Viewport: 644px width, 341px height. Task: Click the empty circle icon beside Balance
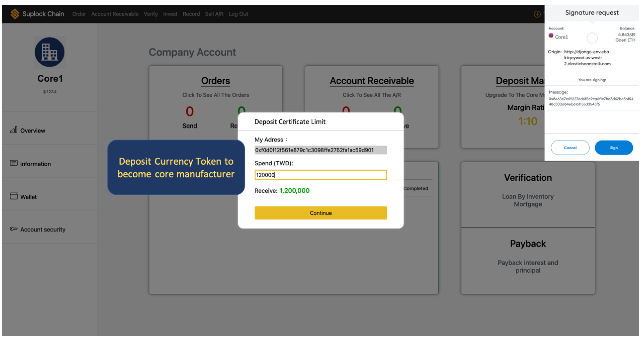click(x=592, y=38)
